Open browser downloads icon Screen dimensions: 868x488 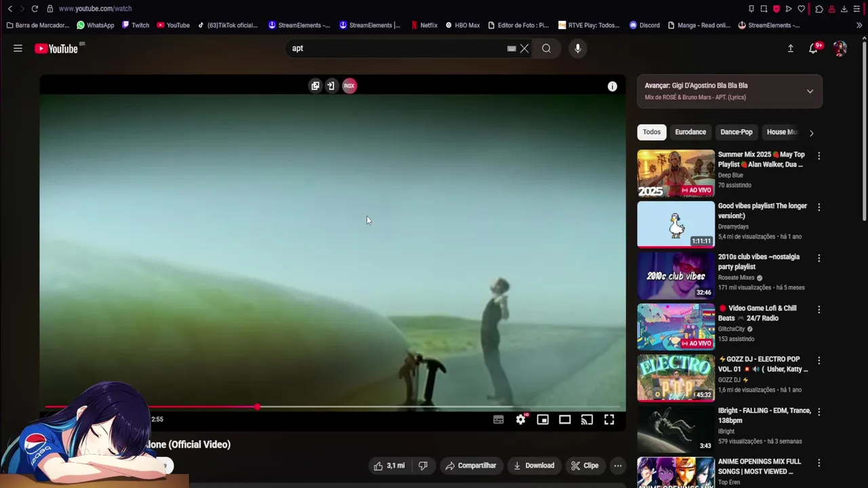(844, 9)
